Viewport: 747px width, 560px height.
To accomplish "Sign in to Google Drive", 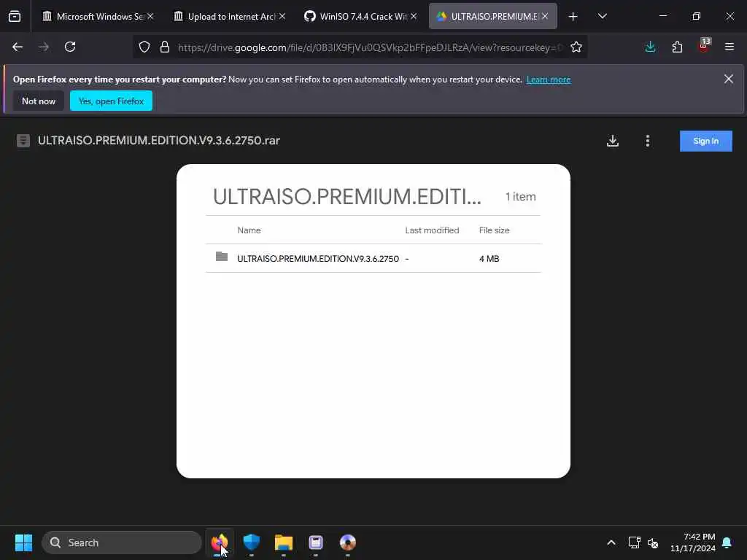I will click(705, 141).
